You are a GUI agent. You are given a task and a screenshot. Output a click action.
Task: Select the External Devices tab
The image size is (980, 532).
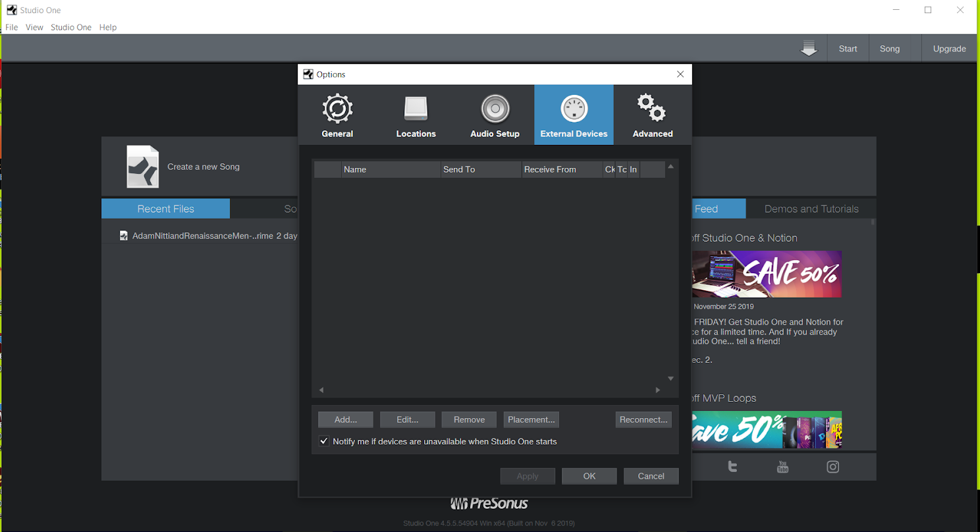click(x=574, y=115)
